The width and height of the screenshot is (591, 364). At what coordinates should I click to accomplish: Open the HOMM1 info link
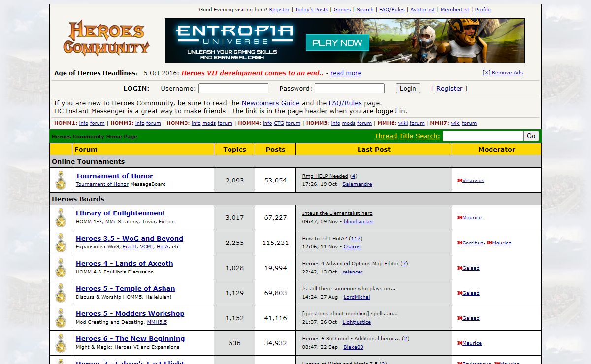pyautogui.click(x=84, y=123)
